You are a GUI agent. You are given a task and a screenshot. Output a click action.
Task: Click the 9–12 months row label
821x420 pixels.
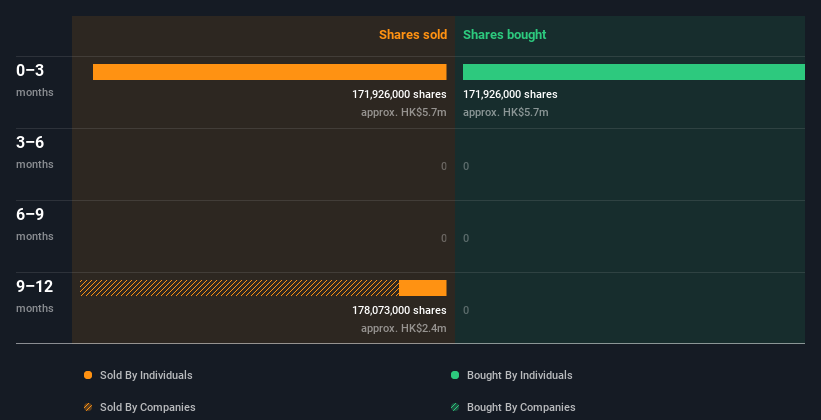35,296
